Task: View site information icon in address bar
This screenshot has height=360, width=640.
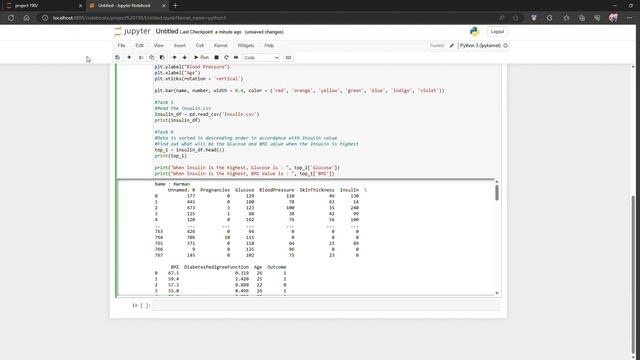Action: 45,18
